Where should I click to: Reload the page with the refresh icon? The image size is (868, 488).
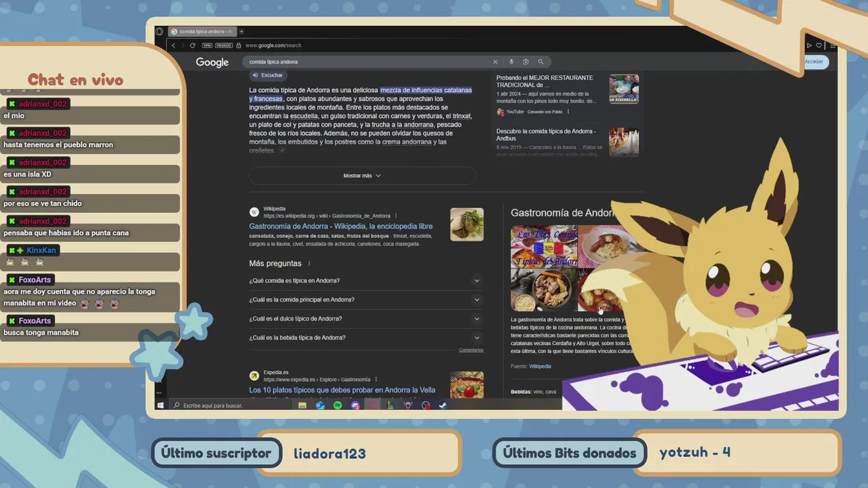(193, 45)
